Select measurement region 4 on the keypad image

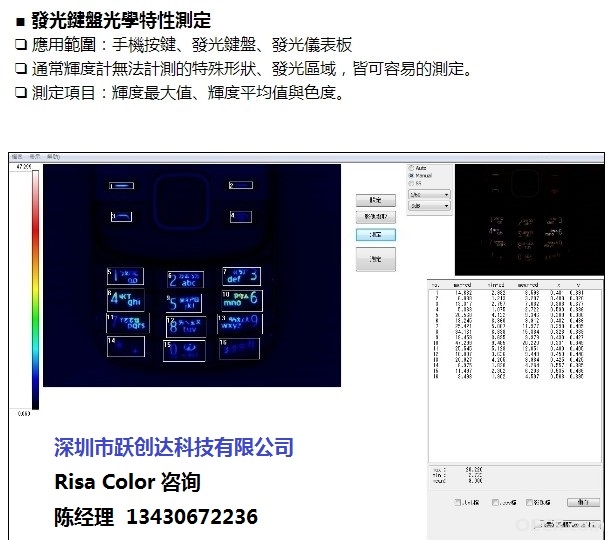(x=241, y=217)
